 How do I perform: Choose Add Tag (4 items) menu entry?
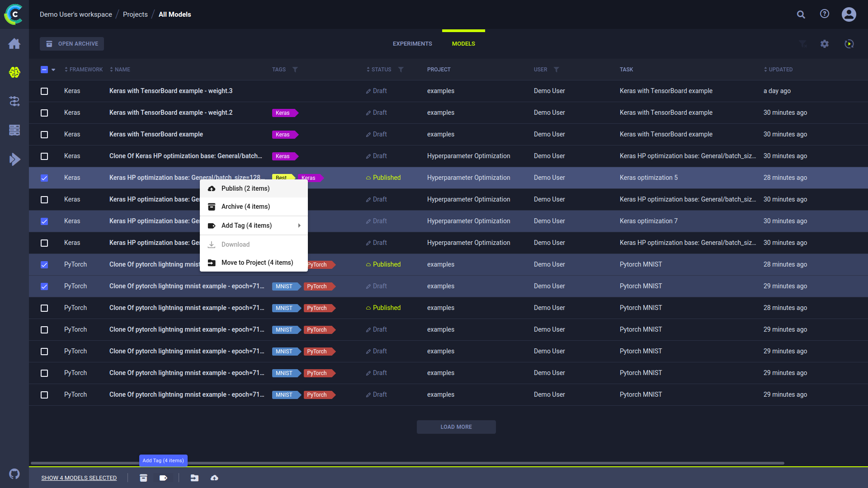(254, 225)
